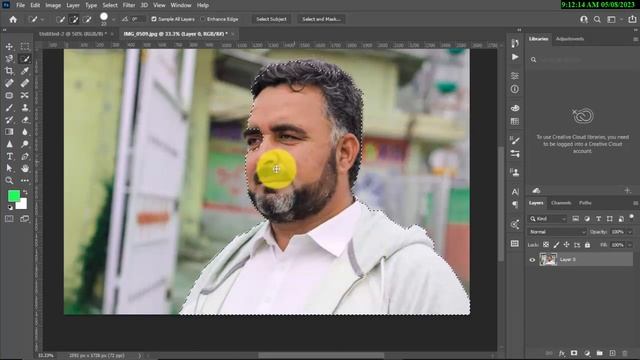Image resolution: width=640 pixels, height=360 pixels.
Task: Open blend mode Normal dropdown
Action: point(557,232)
